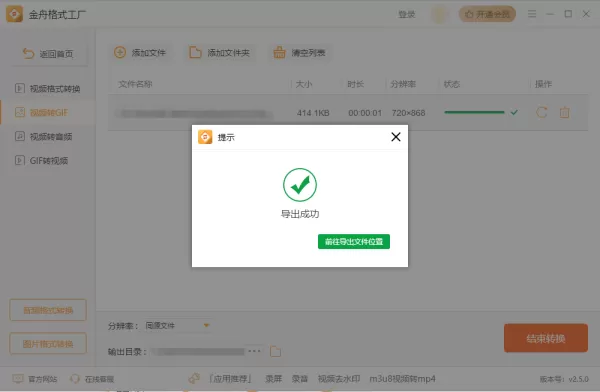Click the 大小 column header
The width and height of the screenshot is (600, 392).
(x=303, y=84)
